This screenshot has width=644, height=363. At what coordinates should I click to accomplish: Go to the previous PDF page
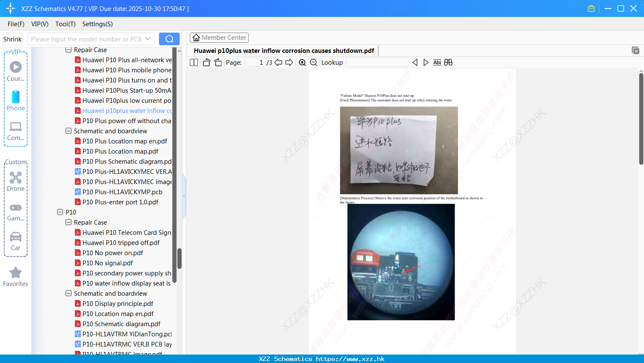click(278, 63)
